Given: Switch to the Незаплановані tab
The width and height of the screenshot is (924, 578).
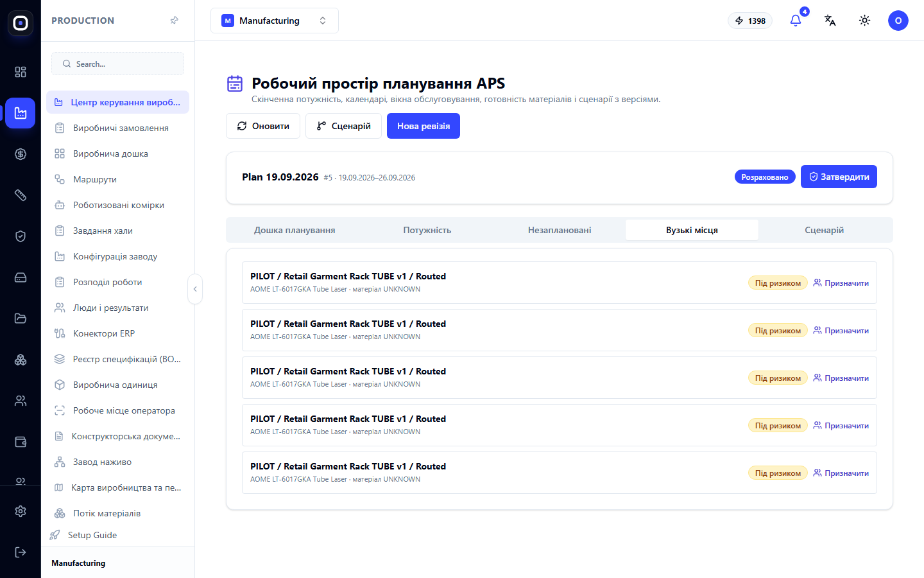Looking at the screenshot, I should click(560, 230).
